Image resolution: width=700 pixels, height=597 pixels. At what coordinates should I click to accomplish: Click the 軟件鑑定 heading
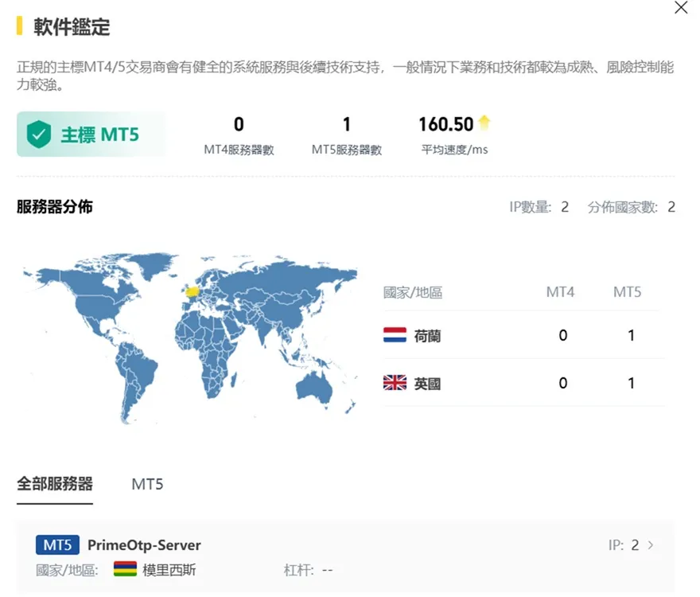72,27
